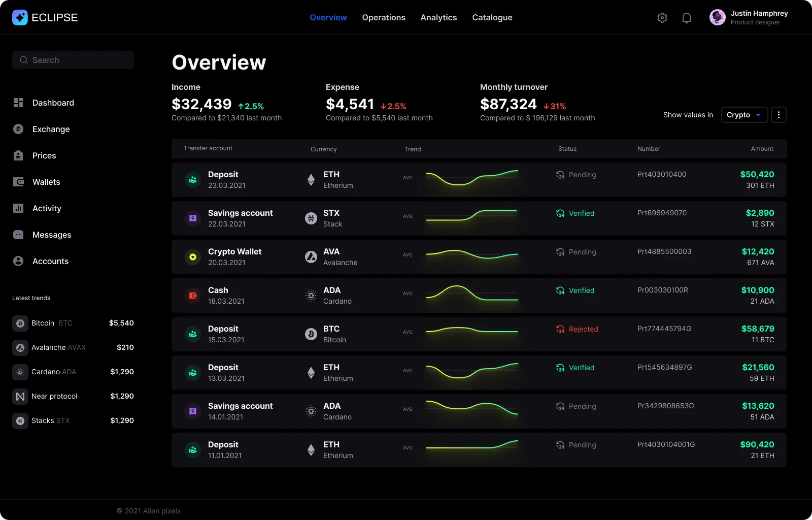Click the Near protocol icon in trends
Screen dimensions: 812x520
coord(20,396)
